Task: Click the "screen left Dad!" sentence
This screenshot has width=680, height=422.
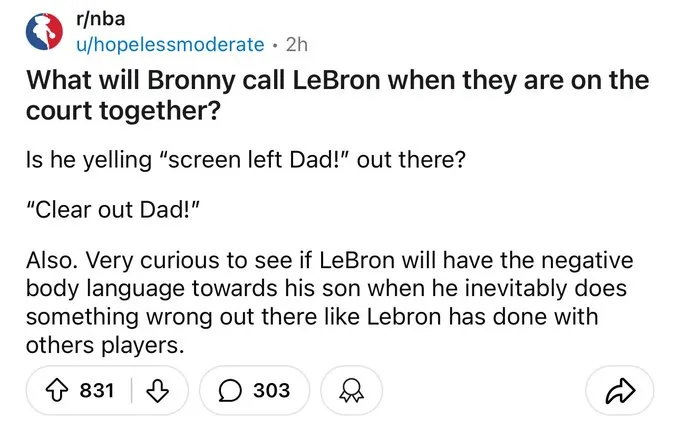Action: pyautogui.click(x=245, y=164)
